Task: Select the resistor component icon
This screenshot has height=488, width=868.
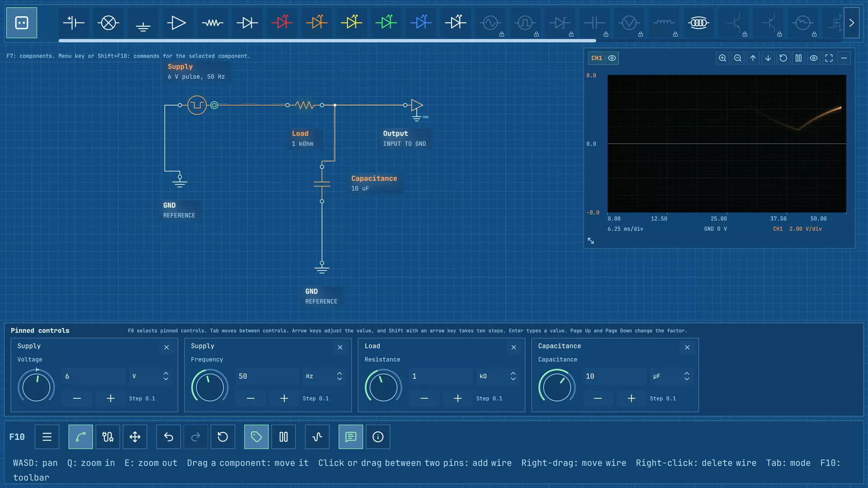Action: 212,23
